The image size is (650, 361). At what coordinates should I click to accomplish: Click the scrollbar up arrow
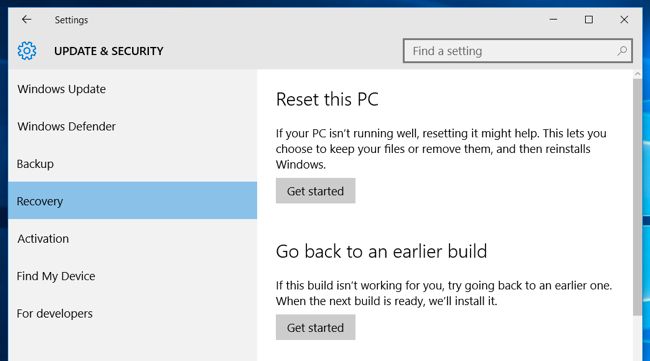[x=637, y=74]
